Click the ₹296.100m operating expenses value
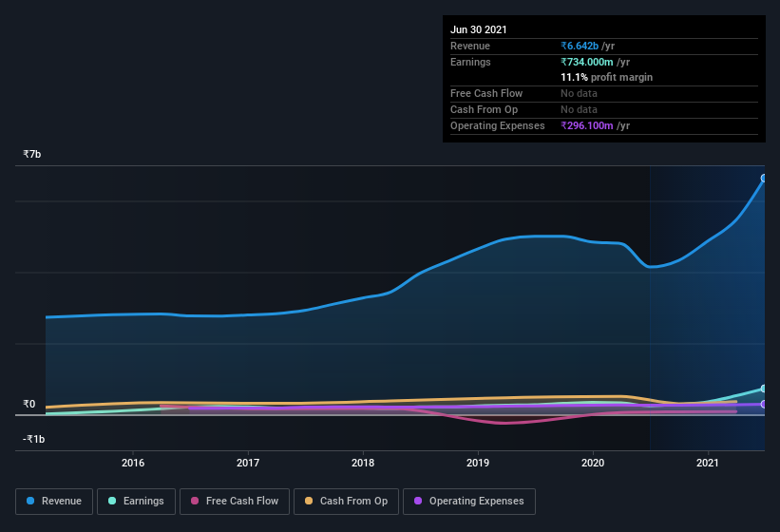Image resolution: width=780 pixels, height=532 pixels. pos(587,125)
